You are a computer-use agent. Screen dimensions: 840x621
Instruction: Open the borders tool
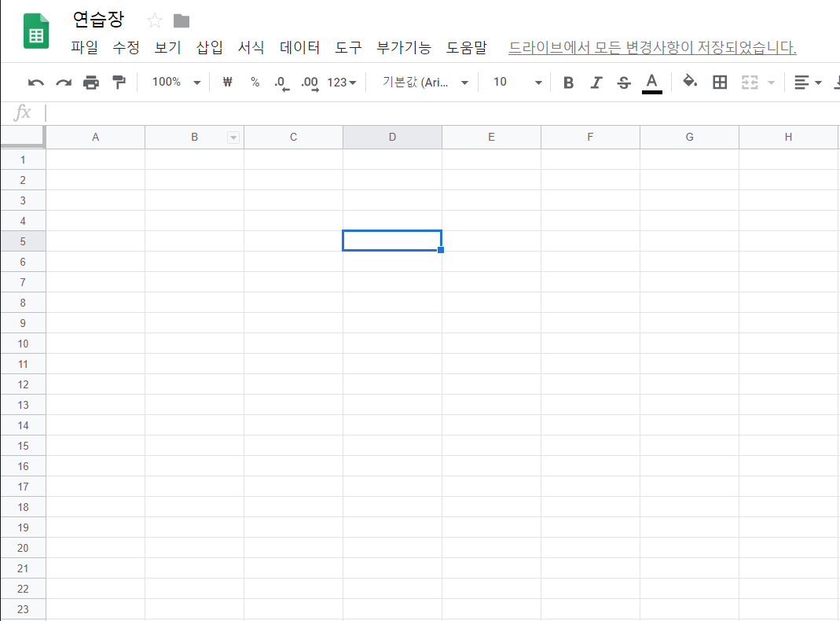pyautogui.click(x=720, y=83)
